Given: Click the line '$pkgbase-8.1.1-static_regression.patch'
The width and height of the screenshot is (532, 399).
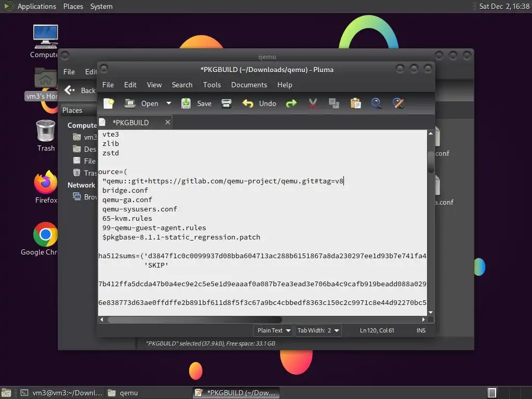Looking at the screenshot, I should coord(181,237).
